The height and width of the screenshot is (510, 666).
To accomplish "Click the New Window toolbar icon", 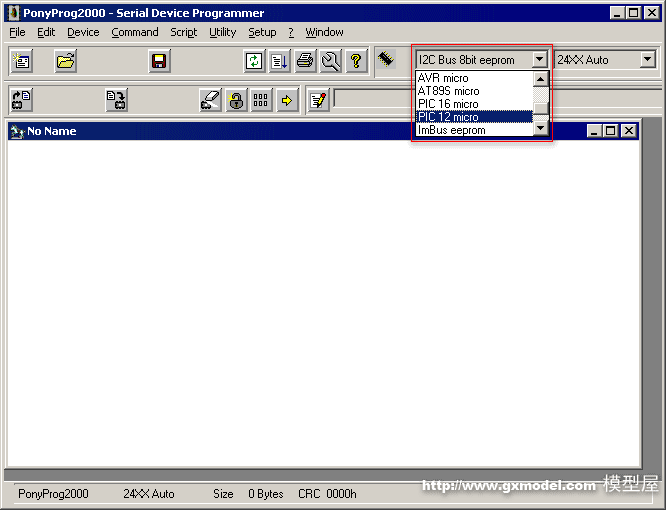I will (x=22, y=61).
